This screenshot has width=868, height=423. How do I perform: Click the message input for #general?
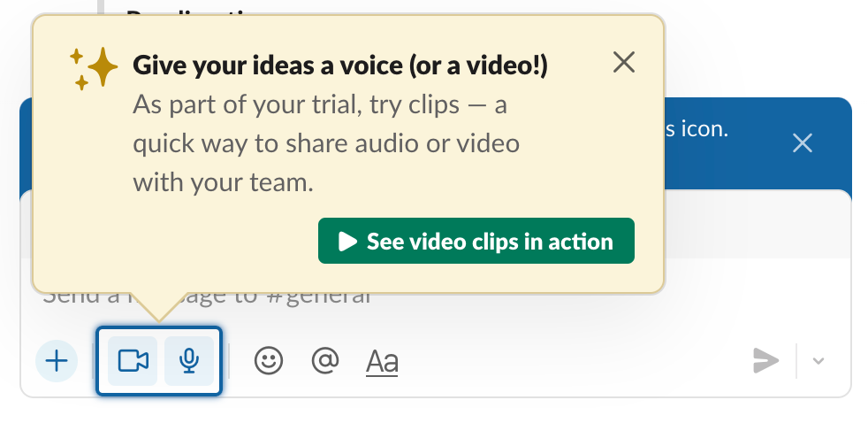pos(436,296)
